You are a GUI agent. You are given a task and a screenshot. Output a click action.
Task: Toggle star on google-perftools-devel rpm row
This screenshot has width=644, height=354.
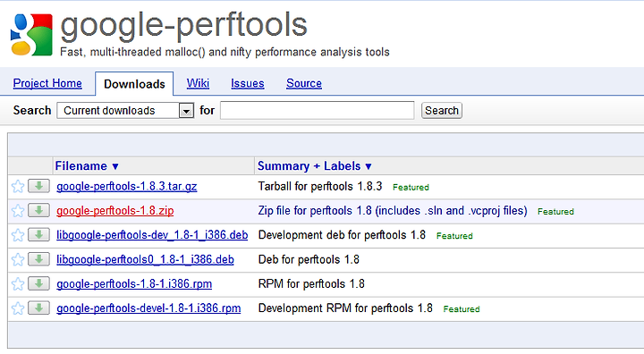point(18,308)
